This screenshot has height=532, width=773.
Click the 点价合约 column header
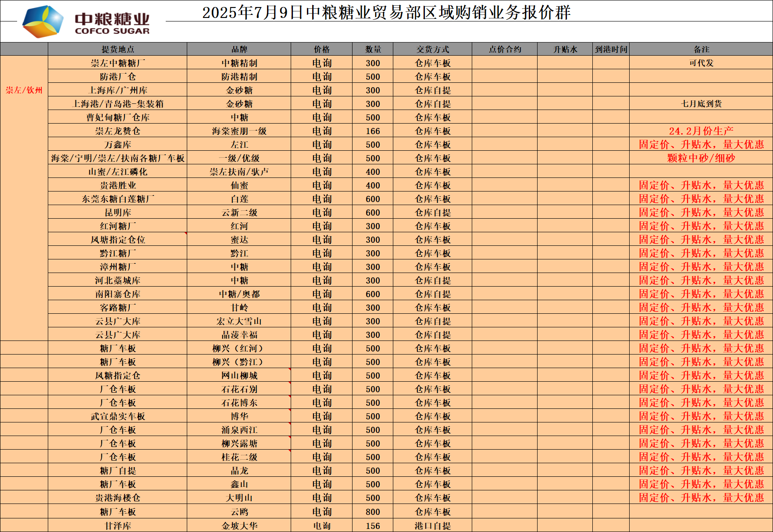[505, 49]
